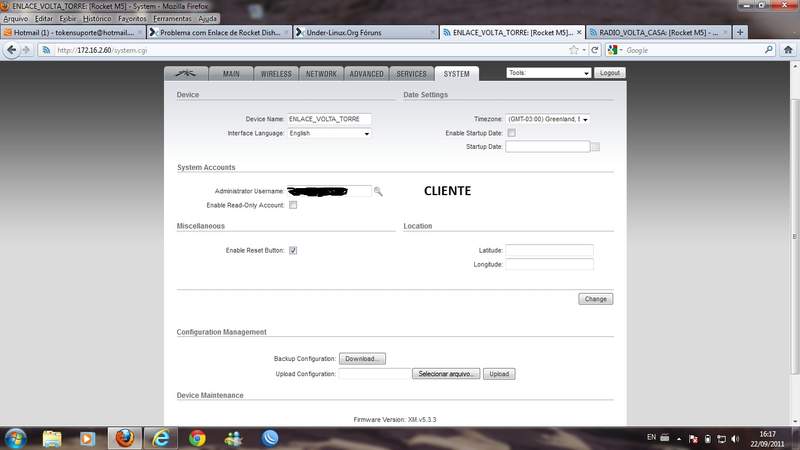This screenshot has height=450, width=800.
Task: Click Upload button
Action: (499, 374)
